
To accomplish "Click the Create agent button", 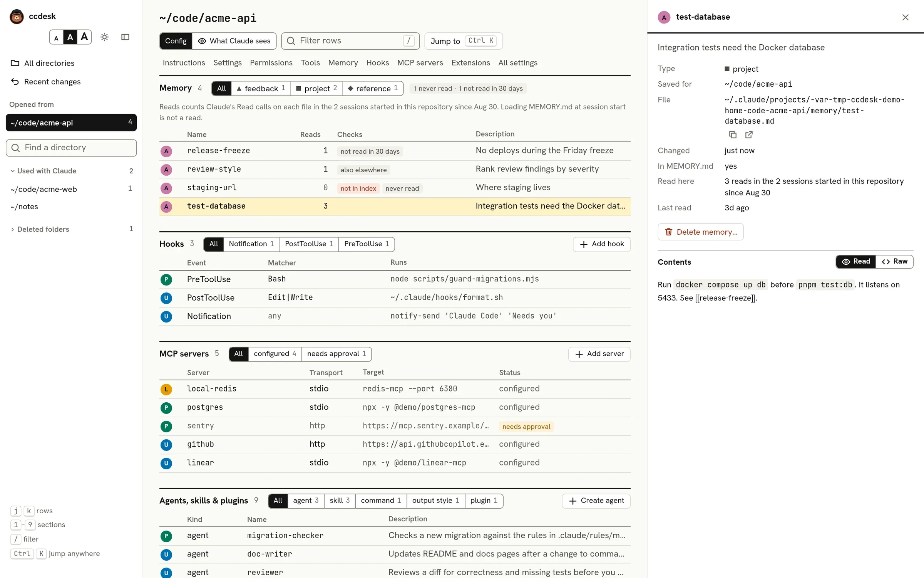I will 596,501.
